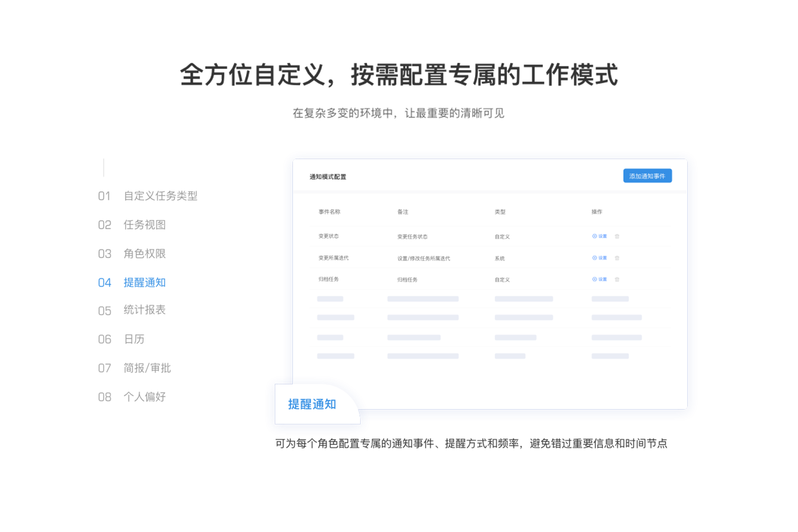
Task: Switch to the 02 任务视图 item
Action: coord(132,225)
